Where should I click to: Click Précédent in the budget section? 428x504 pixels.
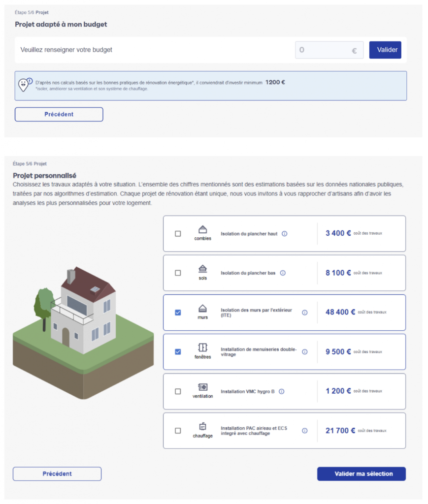click(x=59, y=114)
